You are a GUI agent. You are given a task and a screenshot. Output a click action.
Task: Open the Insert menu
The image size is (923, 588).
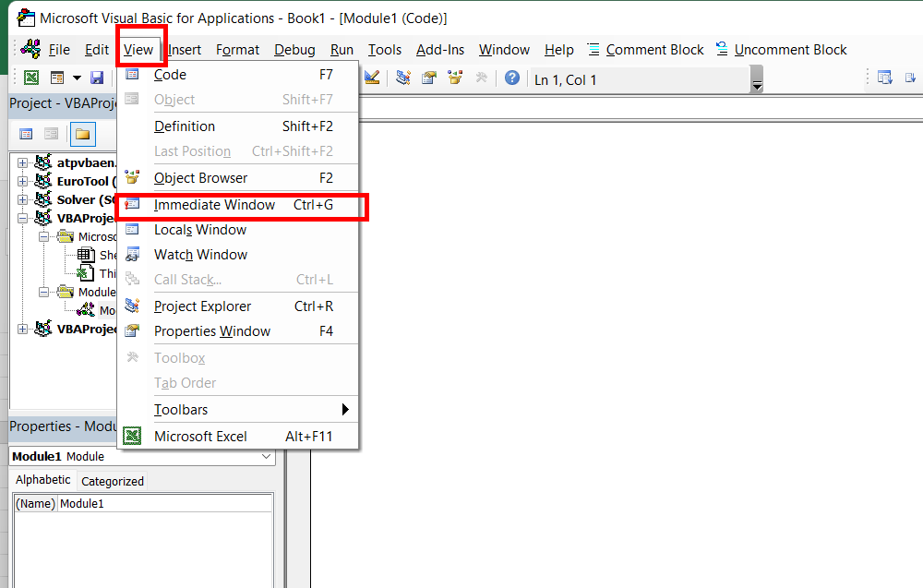pos(185,50)
